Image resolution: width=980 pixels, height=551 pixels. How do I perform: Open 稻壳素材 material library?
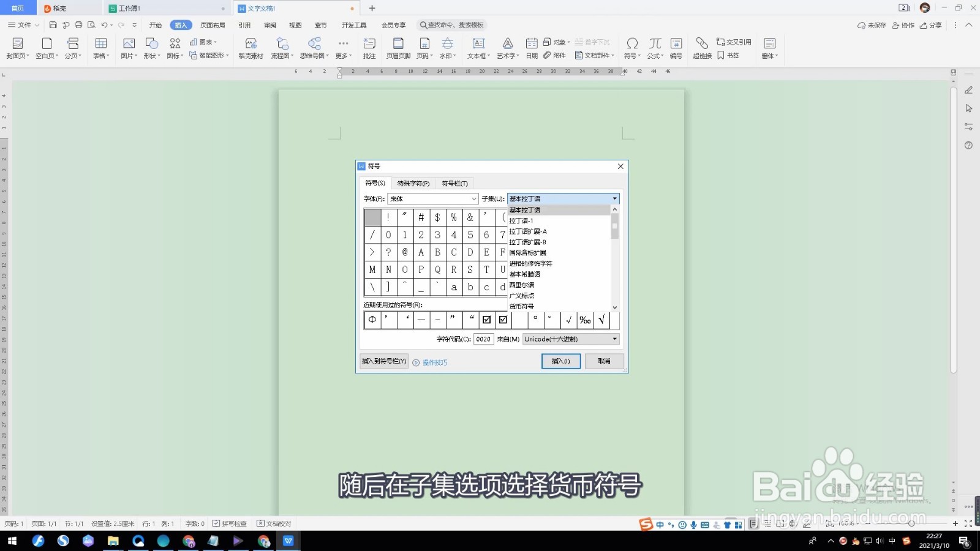(251, 48)
